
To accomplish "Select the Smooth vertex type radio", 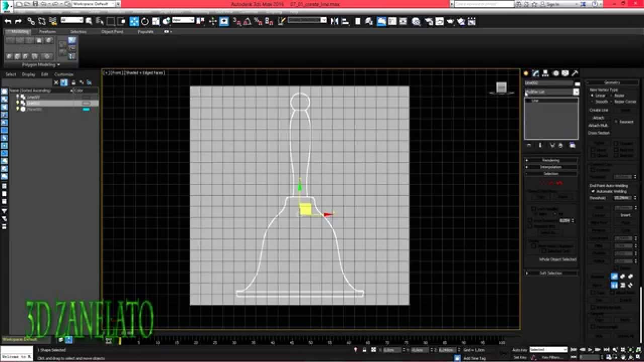I will click(x=592, y=102).
